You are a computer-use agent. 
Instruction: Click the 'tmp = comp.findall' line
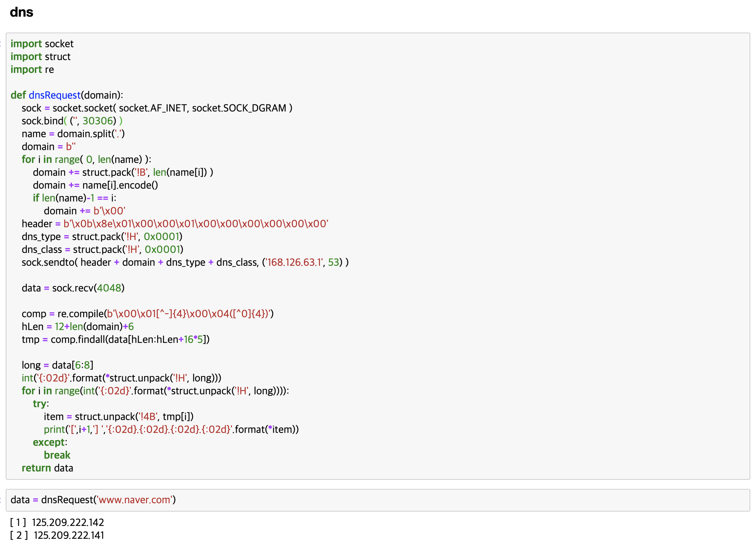pos(115,340)
